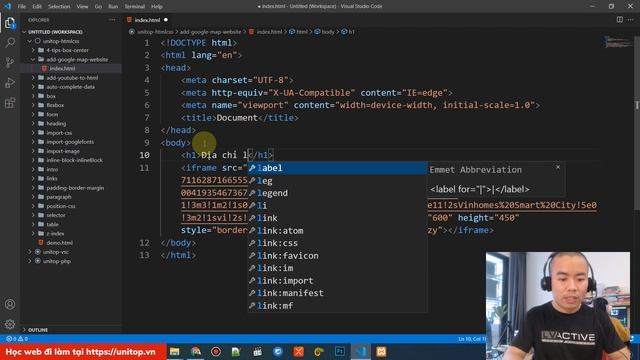Open the Selection menu
Screen dimensions: 640x360
[59, 7]
